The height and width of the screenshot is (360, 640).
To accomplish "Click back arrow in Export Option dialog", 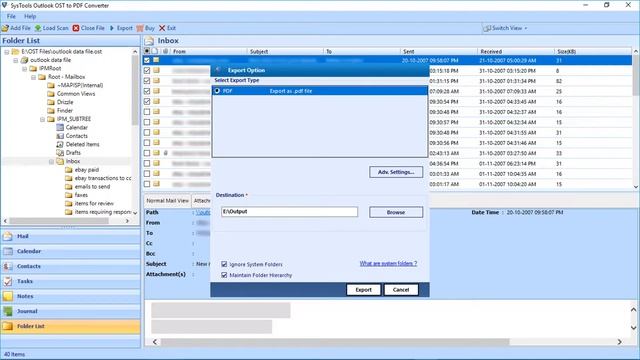I will tap(218, 70).
